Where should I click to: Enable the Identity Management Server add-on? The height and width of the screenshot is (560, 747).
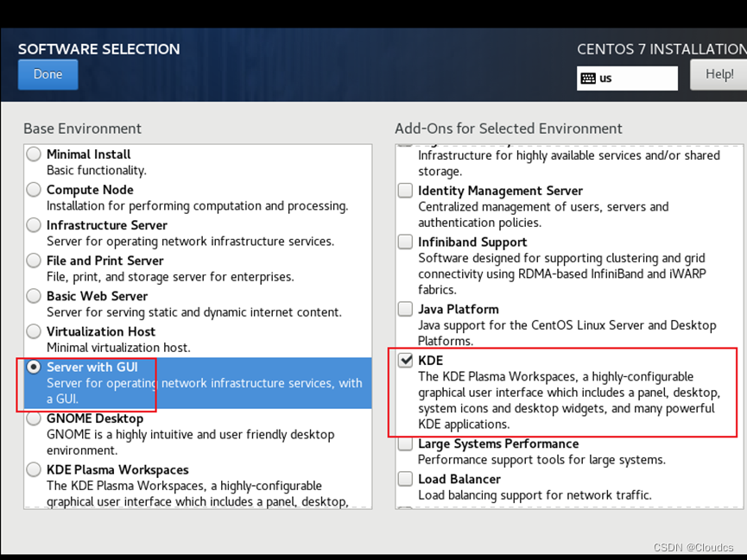pyautogui.click(x=404, y=190)
